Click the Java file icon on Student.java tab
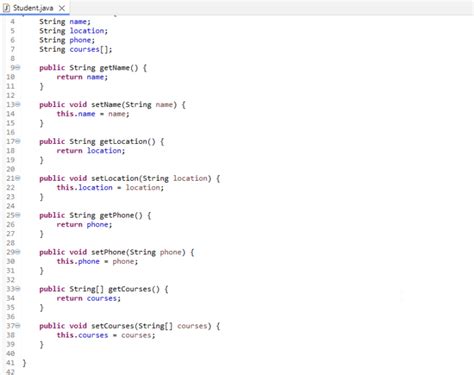 coord(6,8)
